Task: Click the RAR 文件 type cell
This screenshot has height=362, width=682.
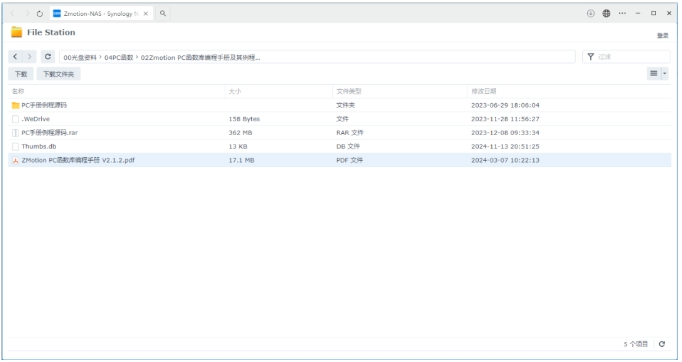Action: (x=350, y=133)
